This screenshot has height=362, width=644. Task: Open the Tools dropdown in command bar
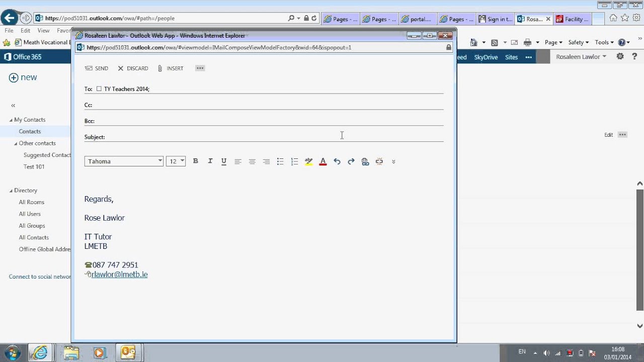click(x=604, y=43)
